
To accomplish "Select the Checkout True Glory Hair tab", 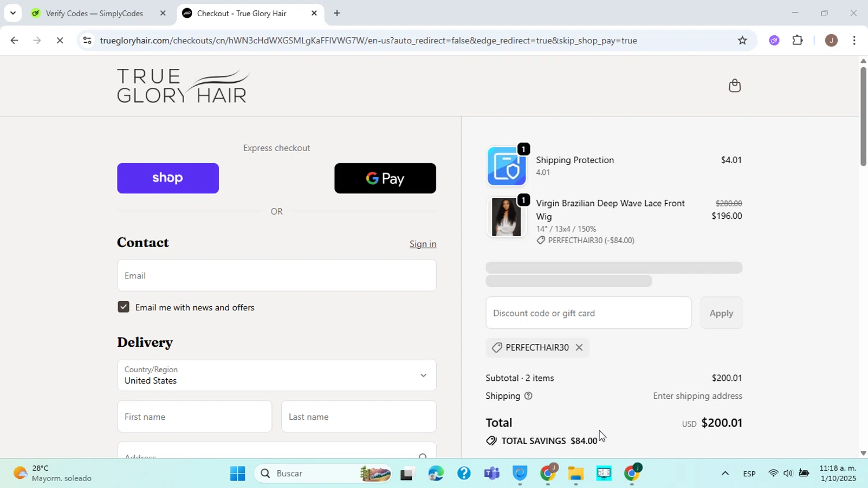I will (242, 13).
